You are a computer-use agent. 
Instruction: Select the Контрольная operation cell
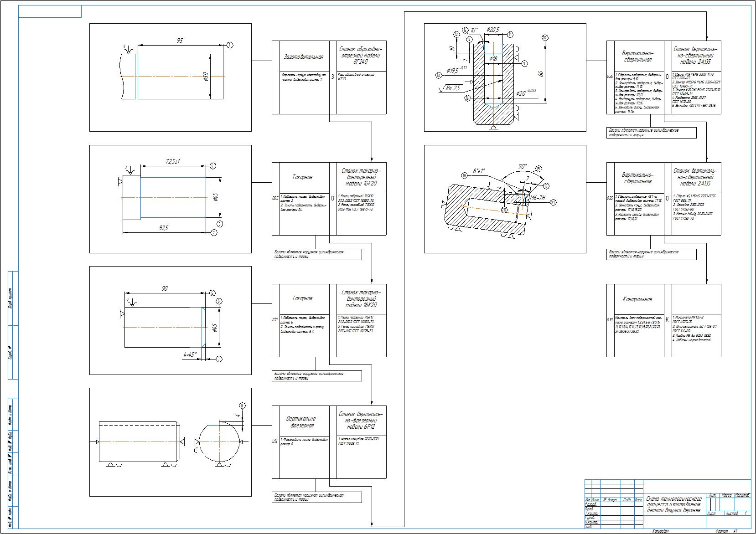pos(637,299)
